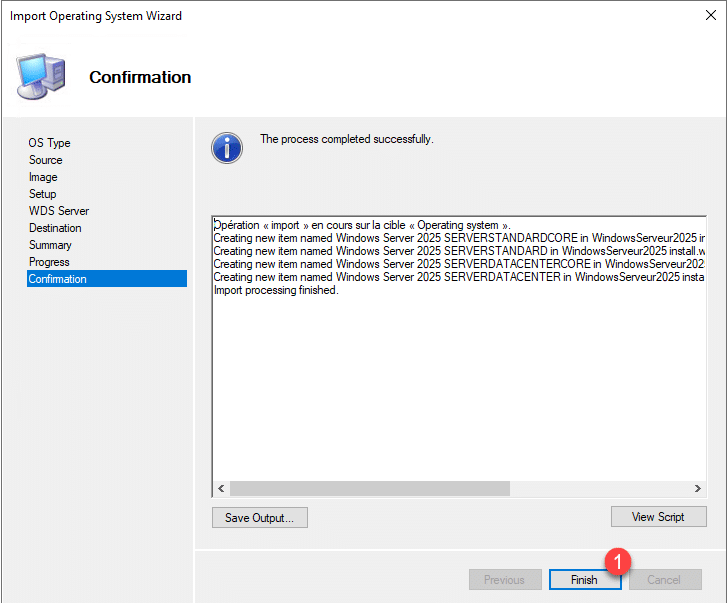Click the computer wizard icon in header
This screenshot has width=727, height=603.
(41, 76)
